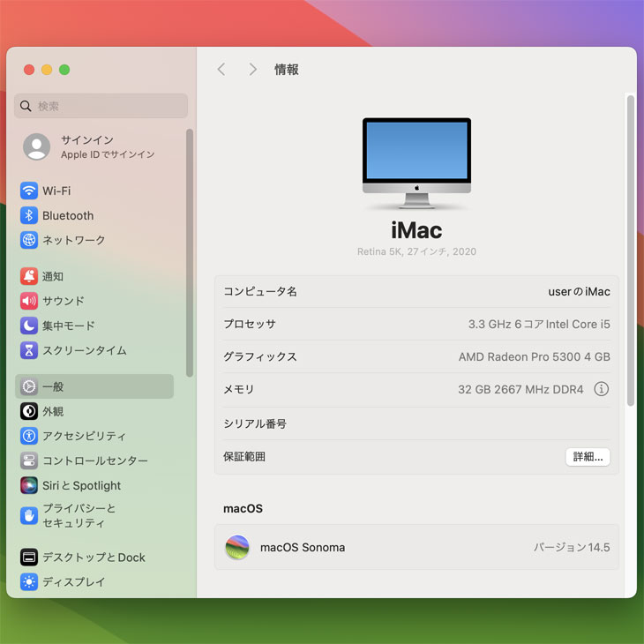Click the プロセッサ label
This screenshot has height=644, width=644.
tap(250, 324)
